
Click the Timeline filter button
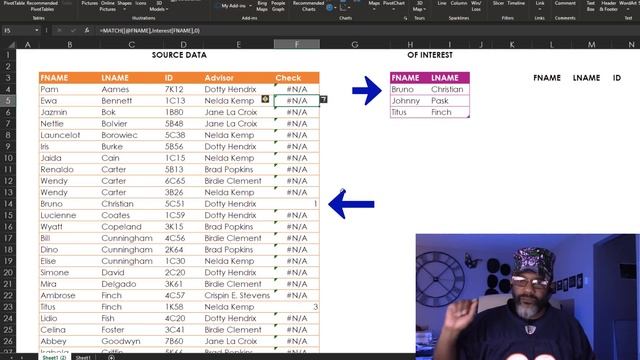516,3
